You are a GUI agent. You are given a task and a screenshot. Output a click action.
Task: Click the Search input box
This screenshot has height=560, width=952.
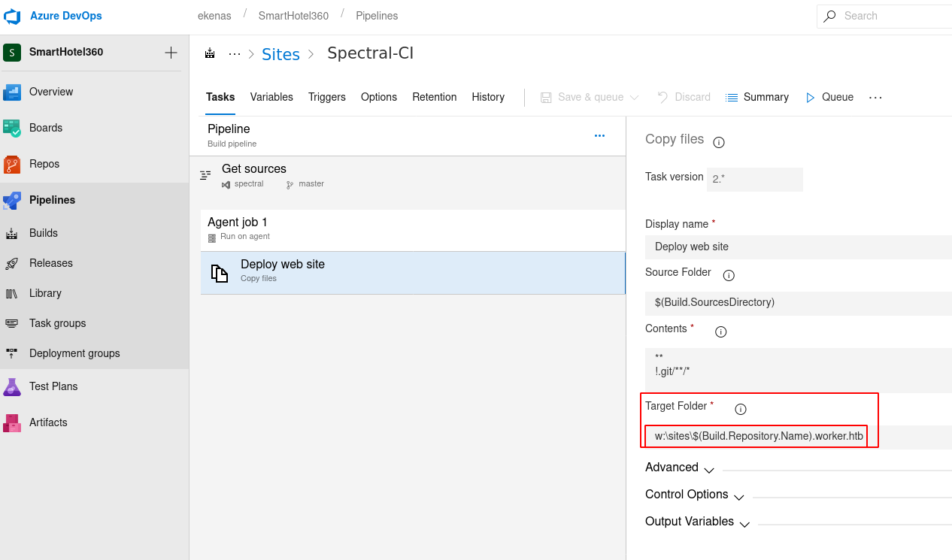884,16
